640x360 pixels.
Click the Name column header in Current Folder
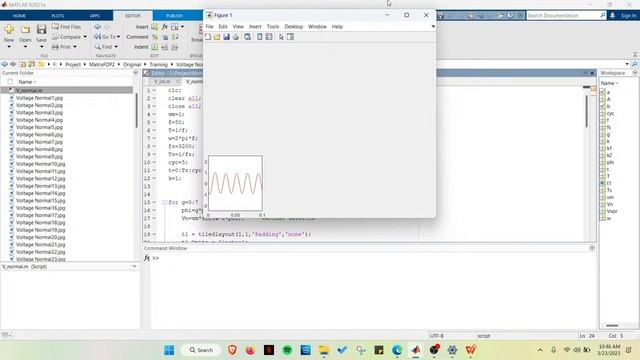[27, 82]
